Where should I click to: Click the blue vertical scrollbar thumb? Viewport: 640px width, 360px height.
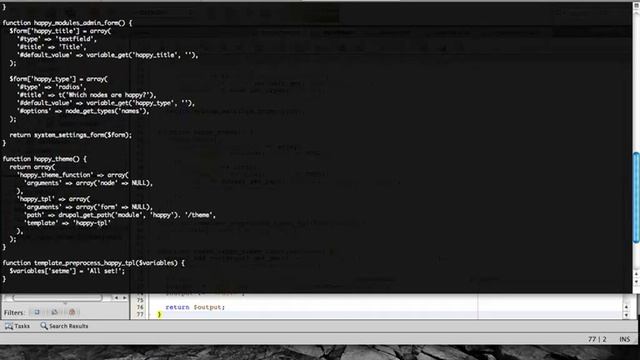coord(636,198)
